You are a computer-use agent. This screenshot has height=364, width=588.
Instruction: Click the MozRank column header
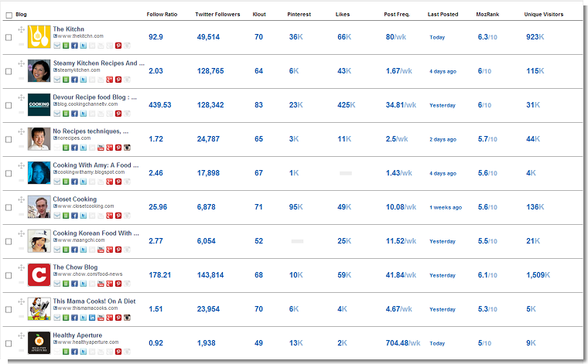tap(487, 14)
